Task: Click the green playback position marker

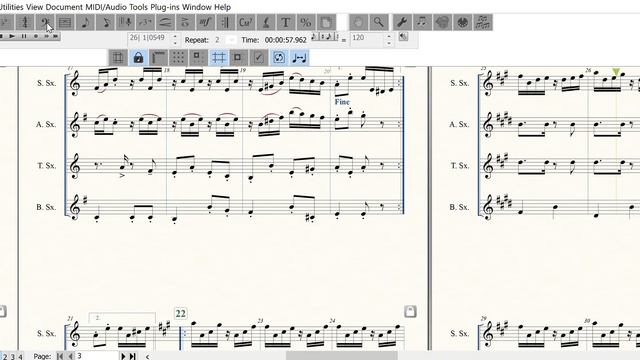Action: pos(616,72)
